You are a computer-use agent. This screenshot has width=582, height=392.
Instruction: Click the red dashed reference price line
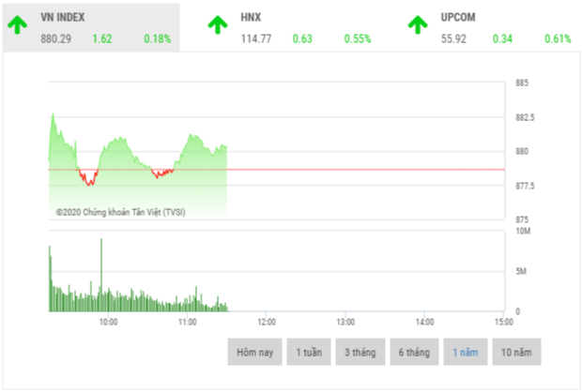[375, 170]
